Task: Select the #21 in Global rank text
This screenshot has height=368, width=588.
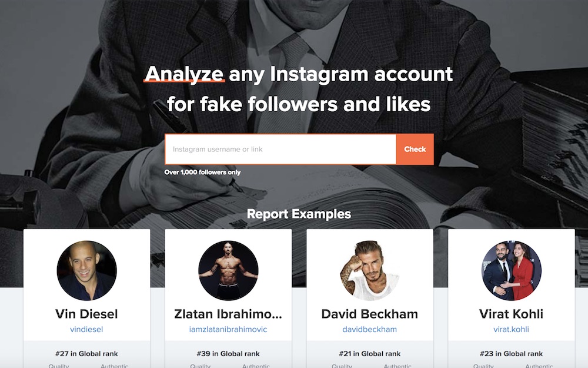Action: tap(370, 354)
